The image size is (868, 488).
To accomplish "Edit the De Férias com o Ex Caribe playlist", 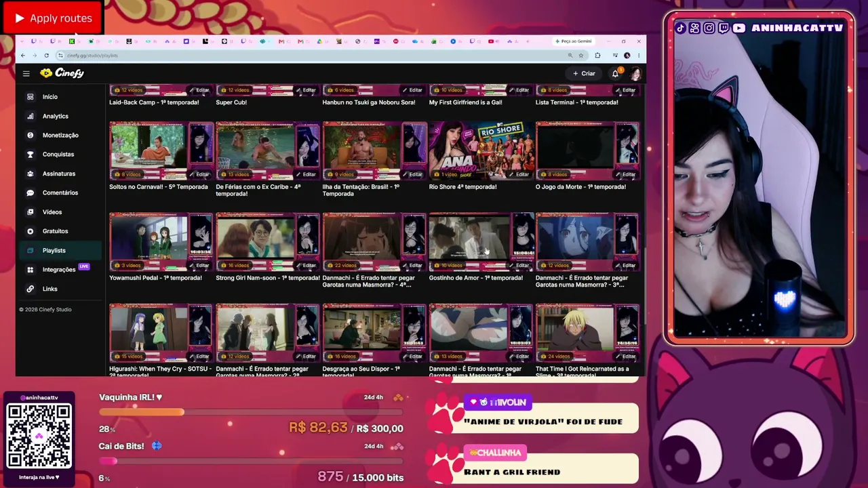I will coord(306,174).
